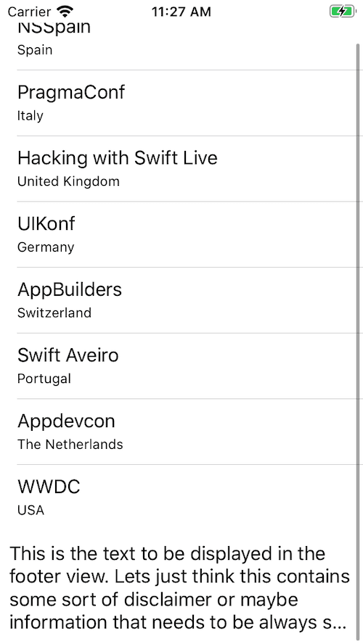
Task: Tap the Wi-Fi status icon
Action: click(65, 11)
